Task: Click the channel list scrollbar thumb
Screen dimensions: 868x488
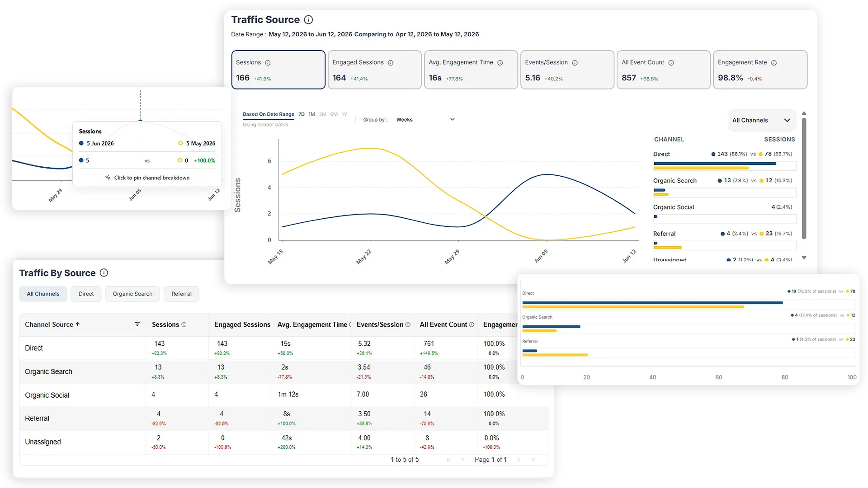Action: (804, 178)
